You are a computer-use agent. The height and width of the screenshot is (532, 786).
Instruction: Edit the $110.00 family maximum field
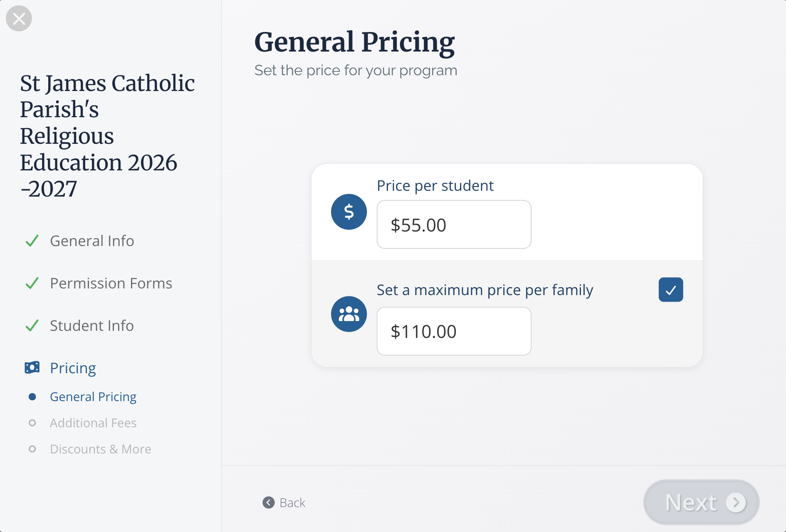[454, 331]
